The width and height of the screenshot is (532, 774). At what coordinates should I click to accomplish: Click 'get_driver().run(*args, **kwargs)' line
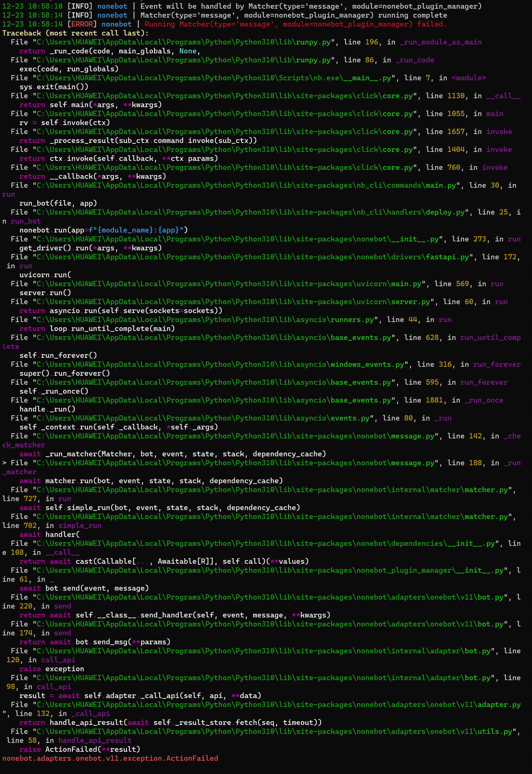click(91, 248)
